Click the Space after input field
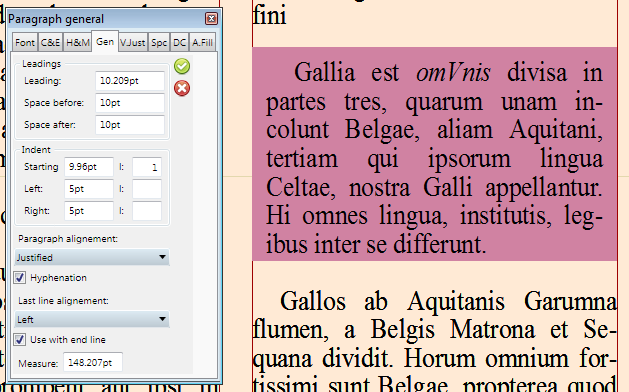 coord(130,125)
